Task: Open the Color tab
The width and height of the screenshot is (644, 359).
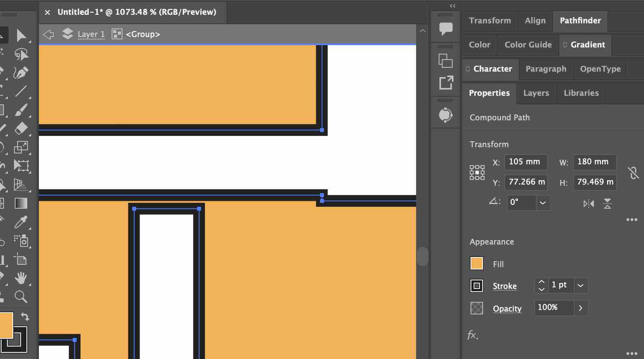Action: (x=479, y=45)
